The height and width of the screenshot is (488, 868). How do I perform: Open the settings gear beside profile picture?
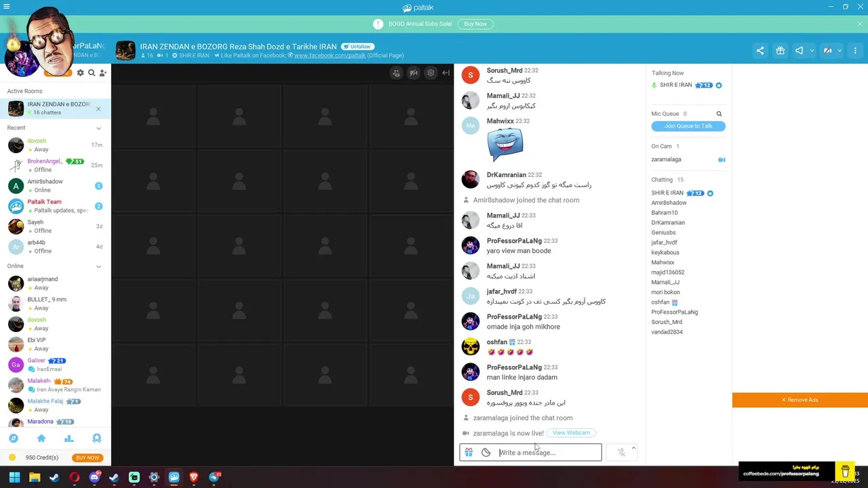81,73
